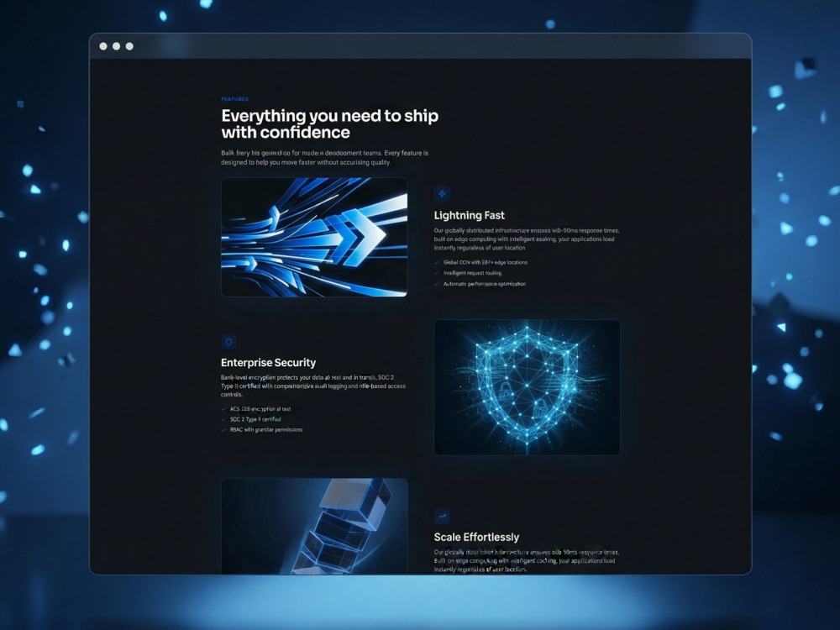Open the glowing network shield image
Viewport: 840px width, 630px height.
pyautogui.click(x=528, y=387)
